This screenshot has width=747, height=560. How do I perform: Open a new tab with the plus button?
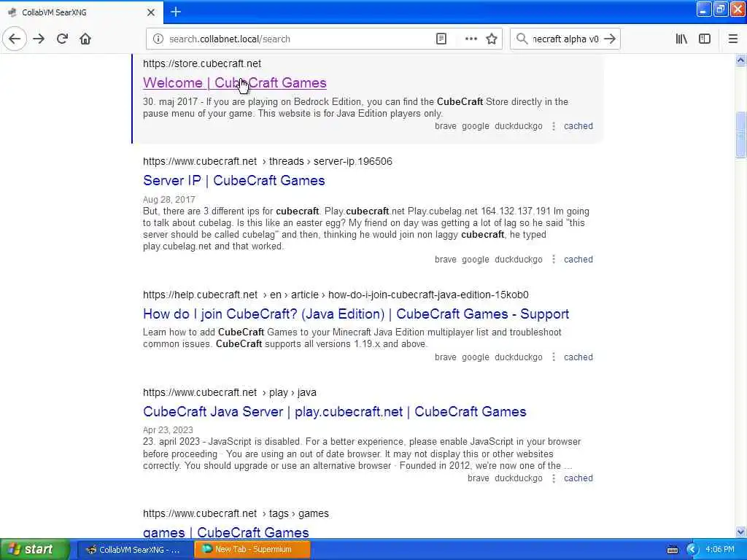(x=176, y=12)
